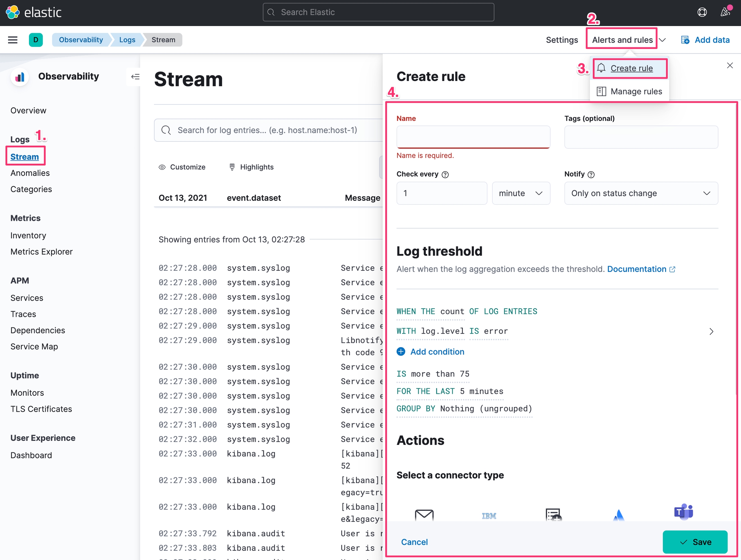Open the Notify status change dropdown
This screenshot has width=741, height=560.
tap(641, 193)
